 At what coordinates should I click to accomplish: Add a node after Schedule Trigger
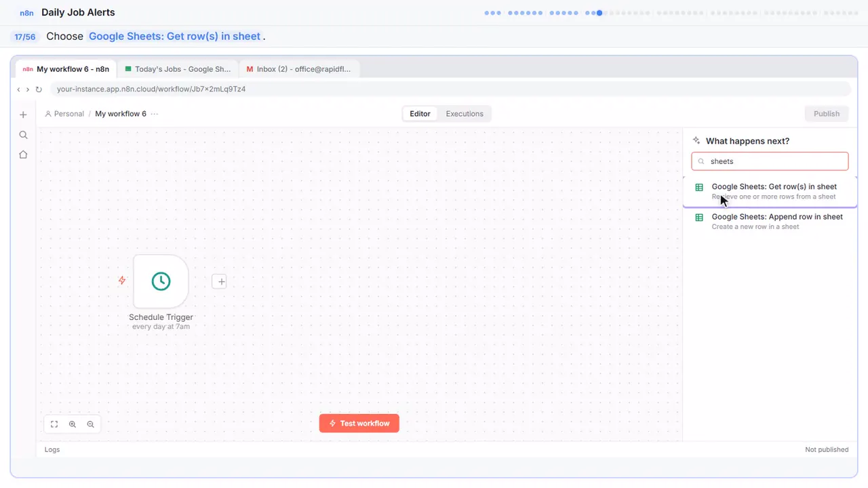pyautogui.click(x=219, y=281)
